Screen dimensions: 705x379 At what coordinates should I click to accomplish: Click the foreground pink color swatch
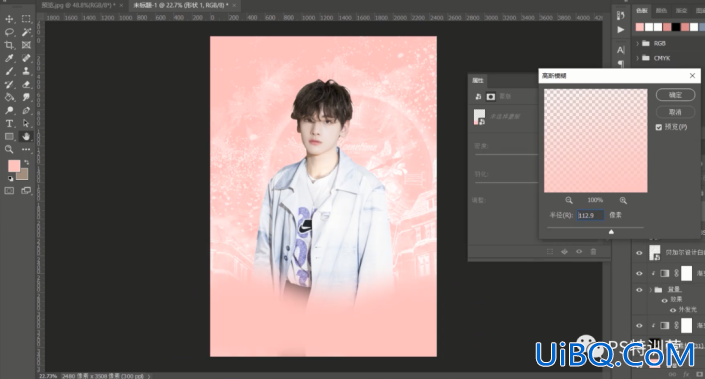click(13, 165)
